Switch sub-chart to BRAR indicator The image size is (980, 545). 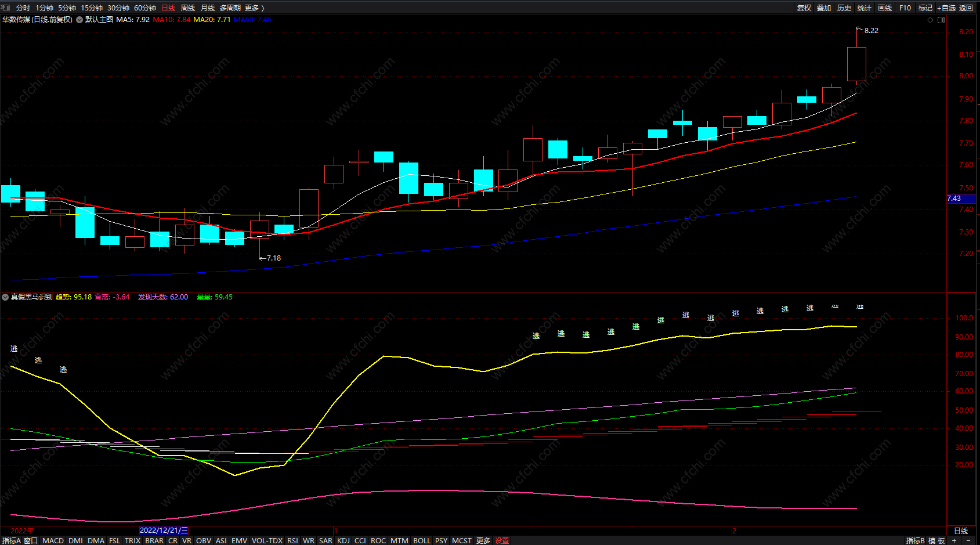click(x=154, y=540)
